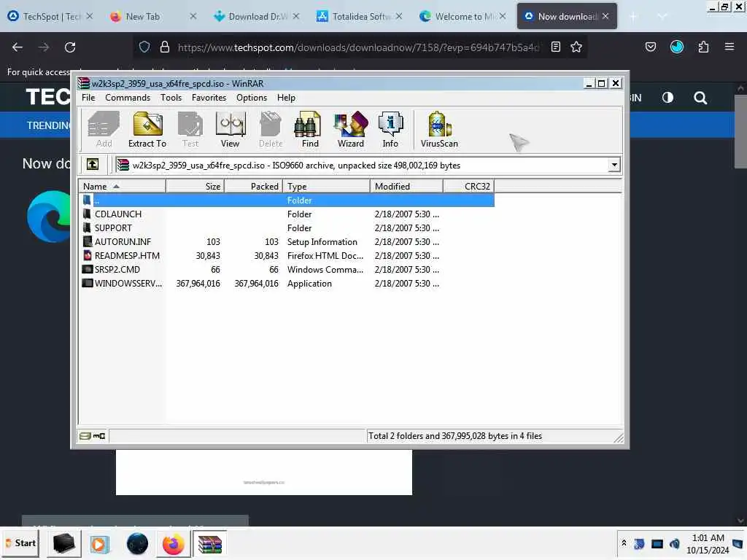Viewport: 747px width, 560px height.
Task: Run VirusScan toolbar icon
Action: (x=439, y=129)
